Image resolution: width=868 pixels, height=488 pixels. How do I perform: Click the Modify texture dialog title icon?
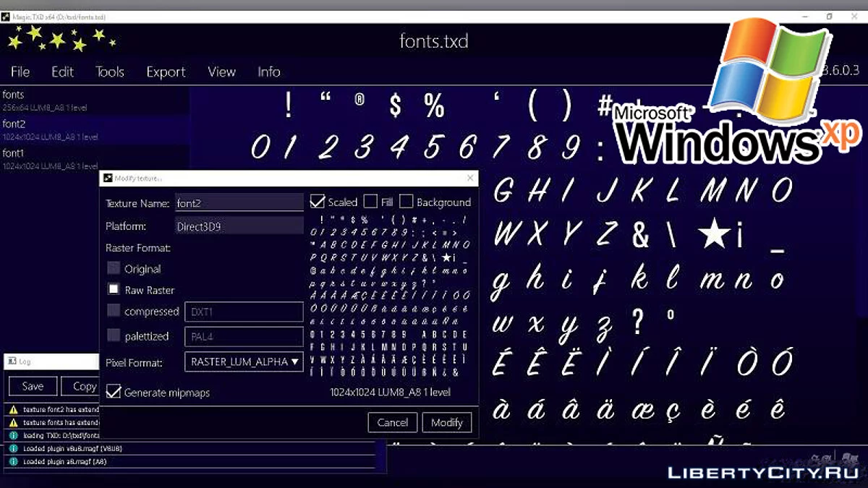[x=109, y=178]
